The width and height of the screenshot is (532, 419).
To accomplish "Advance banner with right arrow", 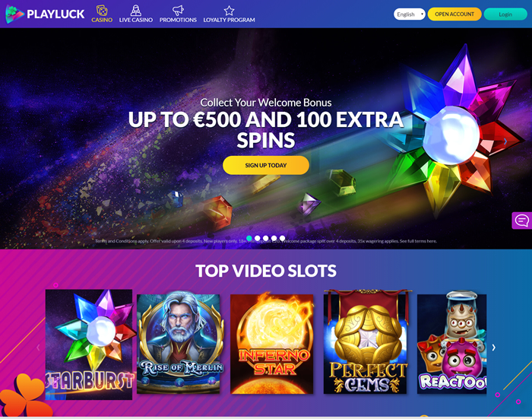I will (x=505, y=141).
